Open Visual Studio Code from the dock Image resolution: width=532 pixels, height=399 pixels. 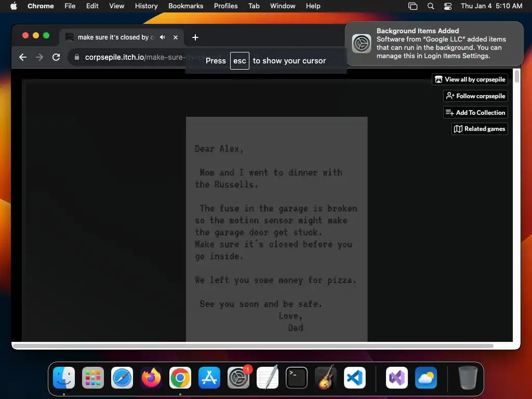click(354, 378)
